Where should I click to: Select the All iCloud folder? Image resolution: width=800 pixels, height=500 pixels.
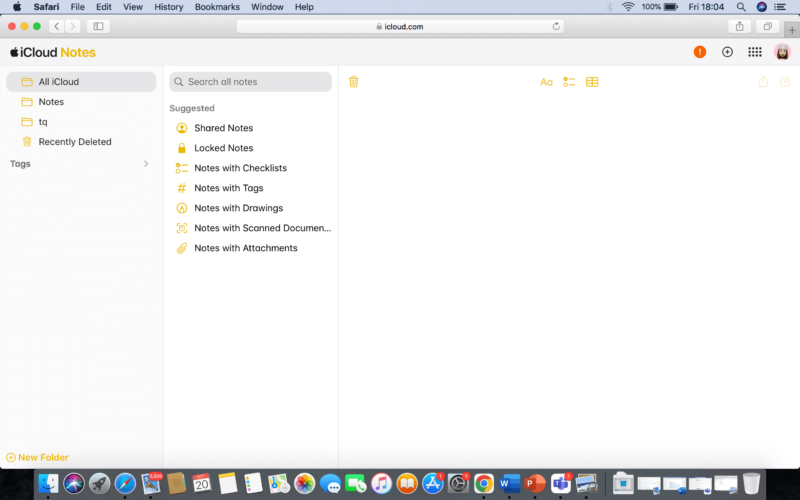(81, 82)
